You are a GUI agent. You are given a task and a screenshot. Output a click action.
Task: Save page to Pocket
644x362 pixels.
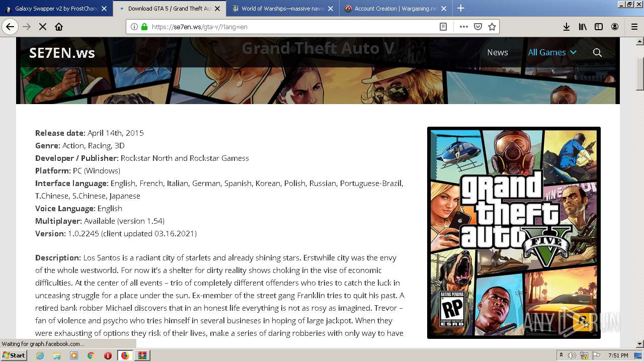(478, 27)
